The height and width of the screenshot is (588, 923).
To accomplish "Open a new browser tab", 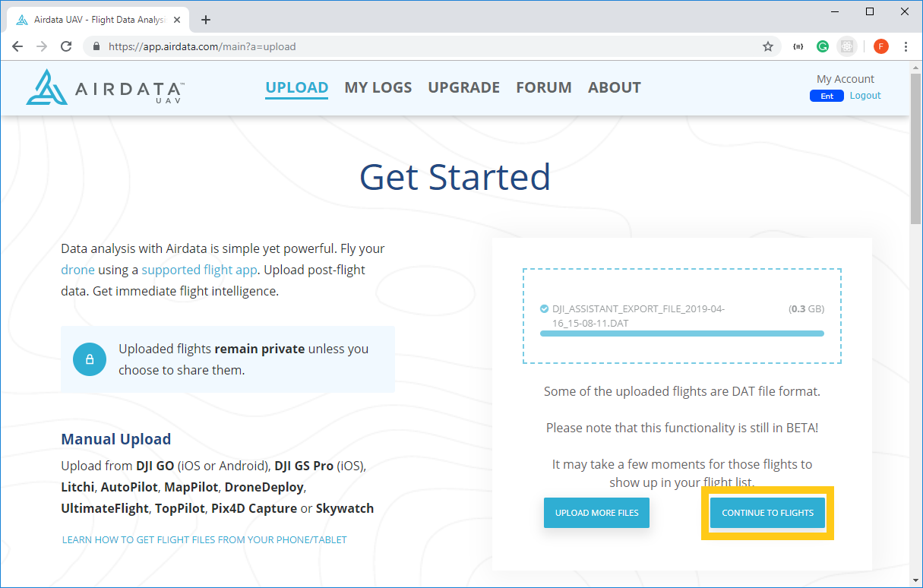I will pyautogui.click(x=206, y=20).
